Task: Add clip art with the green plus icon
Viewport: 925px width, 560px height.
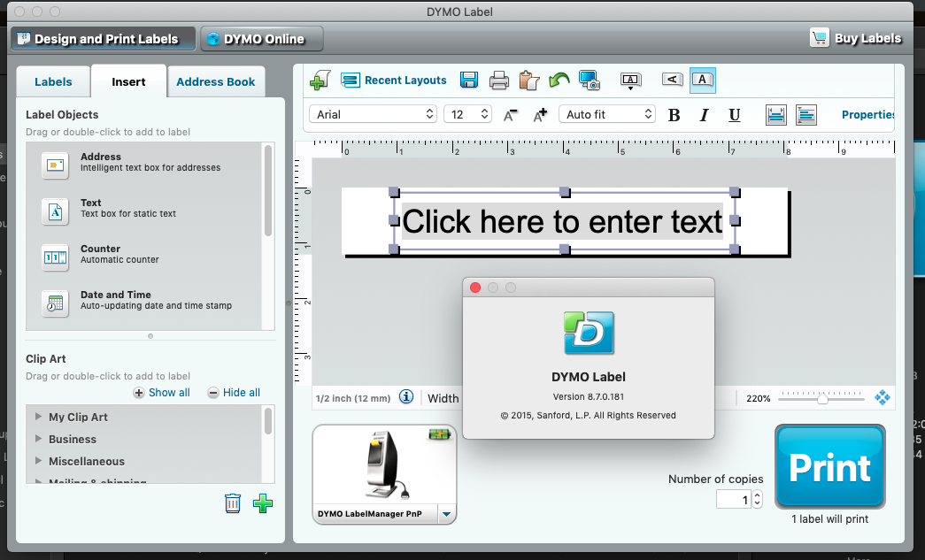Action: (263, 503)
